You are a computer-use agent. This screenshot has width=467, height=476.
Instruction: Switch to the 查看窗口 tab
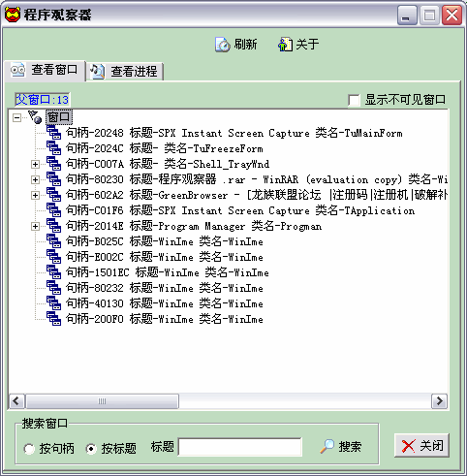(45, 70)
